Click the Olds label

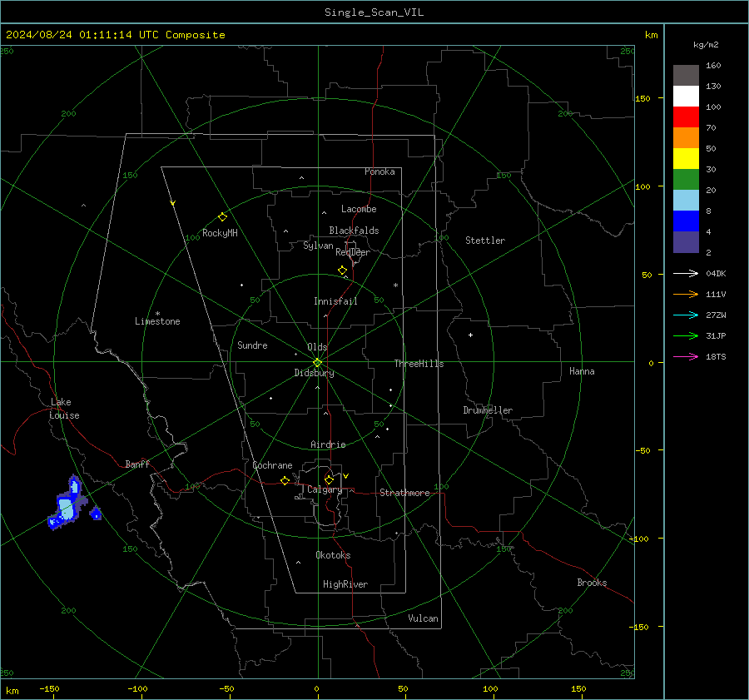click(x=317, y=347)
